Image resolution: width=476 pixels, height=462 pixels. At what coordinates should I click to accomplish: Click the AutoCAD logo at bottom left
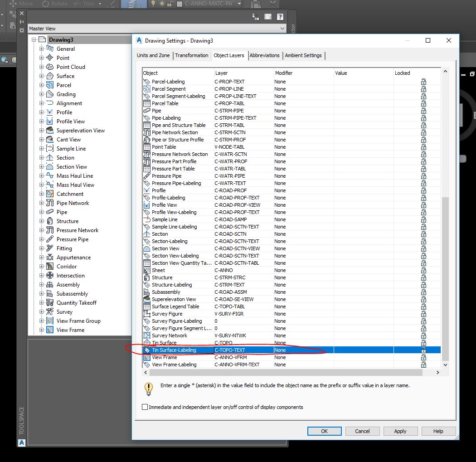coord(22,442)
